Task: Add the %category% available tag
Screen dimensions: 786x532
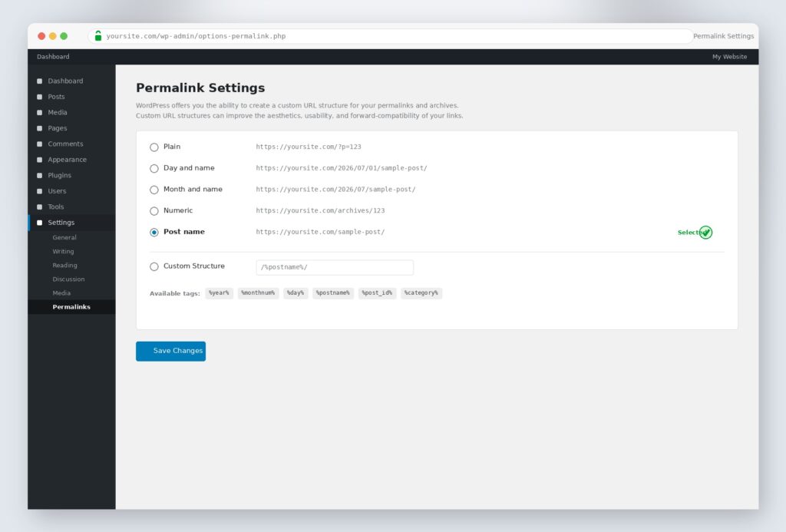Action: point(421,292)
